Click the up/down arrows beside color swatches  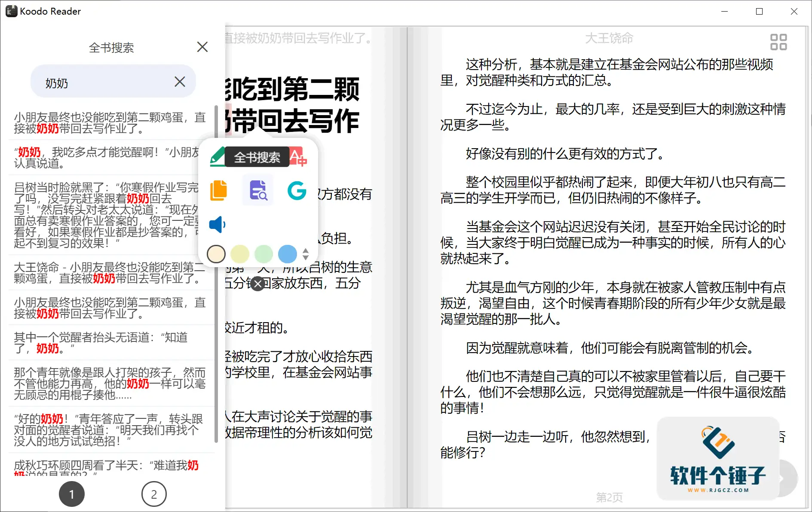pos(306,254)
